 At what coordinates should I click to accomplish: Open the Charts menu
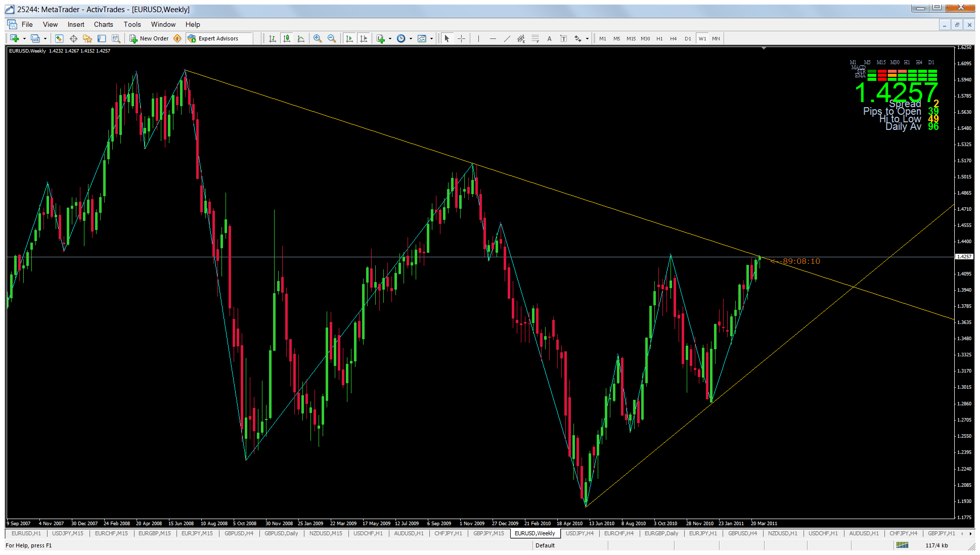click(103, 24)
